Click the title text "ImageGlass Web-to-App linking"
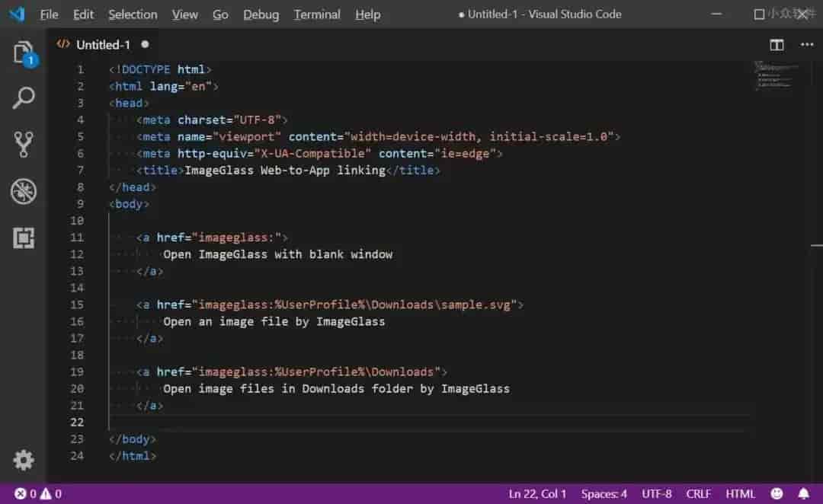823x504 pixels. point(285,171)
